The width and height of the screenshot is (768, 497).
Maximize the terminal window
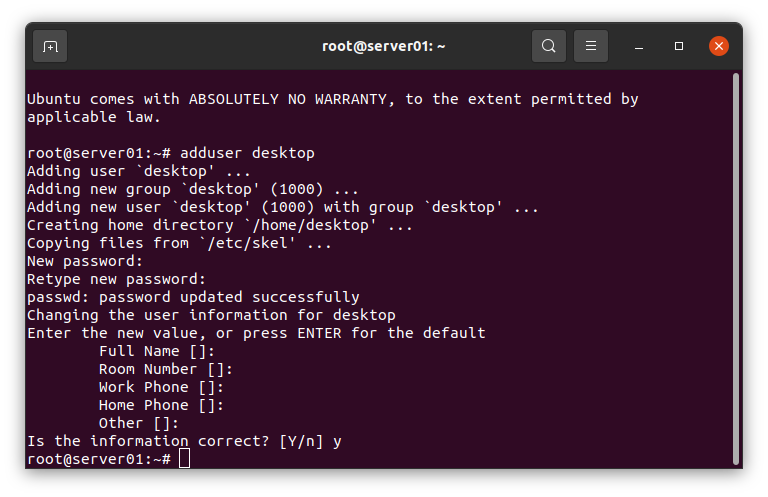pos(679,46)
